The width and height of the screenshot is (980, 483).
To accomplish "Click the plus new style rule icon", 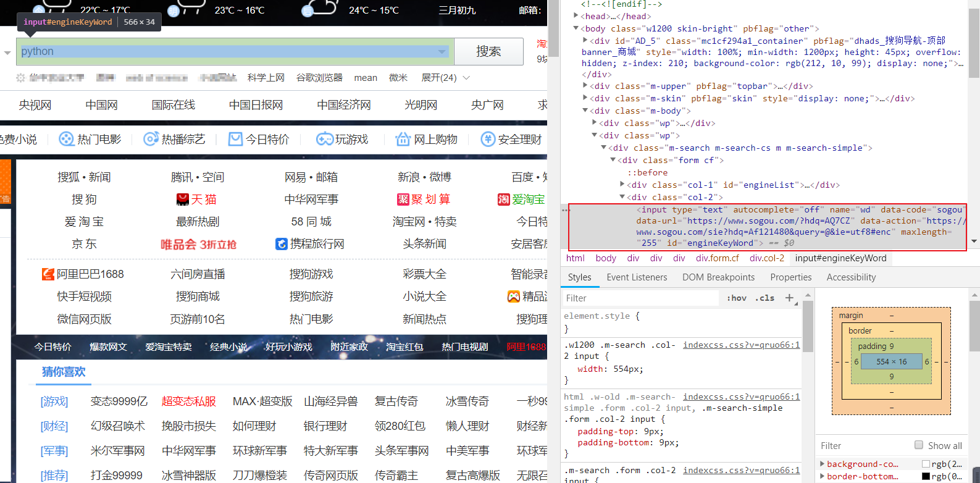I will click(789, 298).
